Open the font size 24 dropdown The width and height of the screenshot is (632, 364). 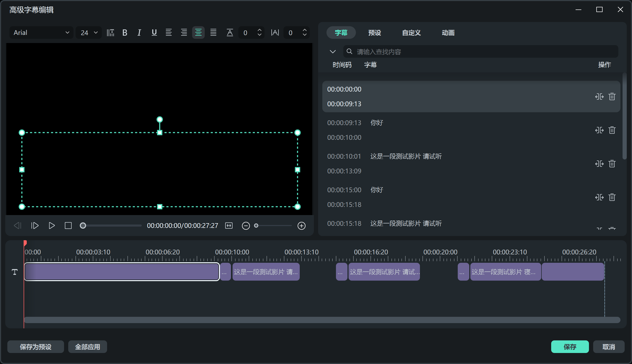coord(89,33)
